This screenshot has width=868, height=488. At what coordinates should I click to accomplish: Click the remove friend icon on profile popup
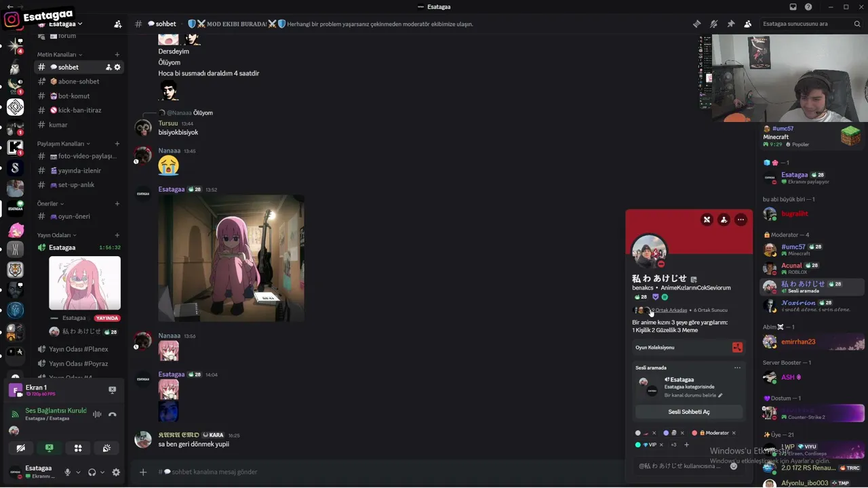point(707,220)
